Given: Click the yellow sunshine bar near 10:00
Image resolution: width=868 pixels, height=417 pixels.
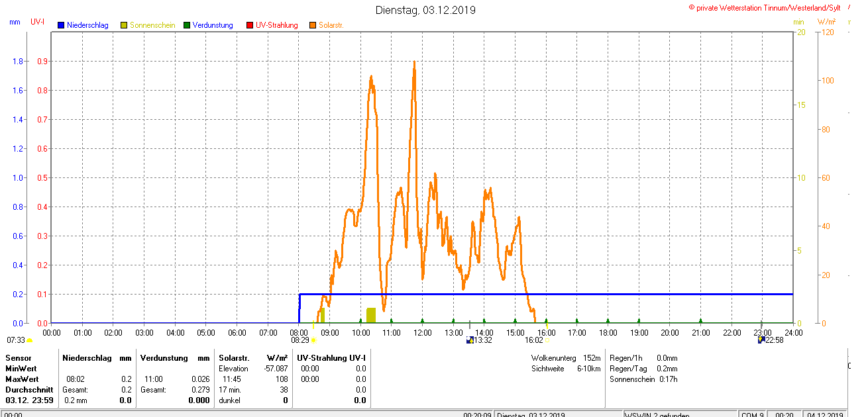Looking at the screenshot, I should (x=371, y=315).
